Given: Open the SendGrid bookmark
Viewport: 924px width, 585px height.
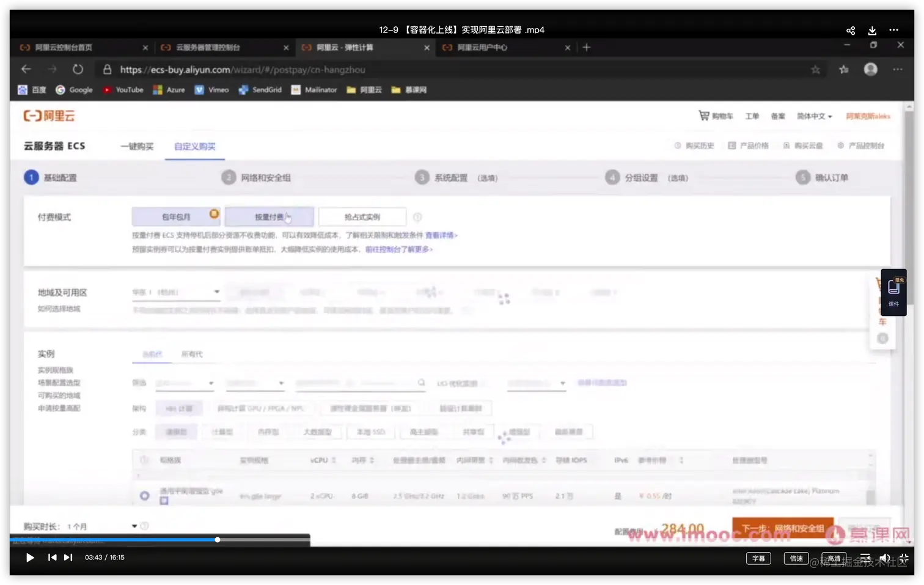Looking at the screenshot, I should coord(260,90).
